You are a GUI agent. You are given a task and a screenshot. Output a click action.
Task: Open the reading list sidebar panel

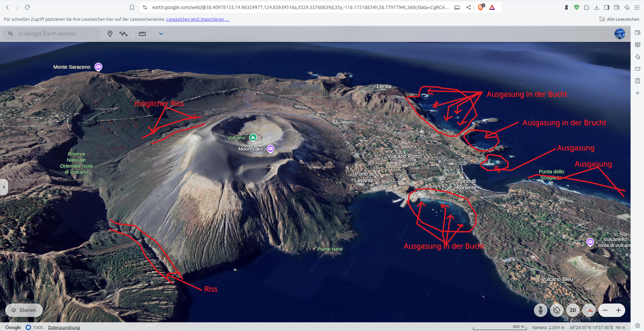(x=638, y=45)
